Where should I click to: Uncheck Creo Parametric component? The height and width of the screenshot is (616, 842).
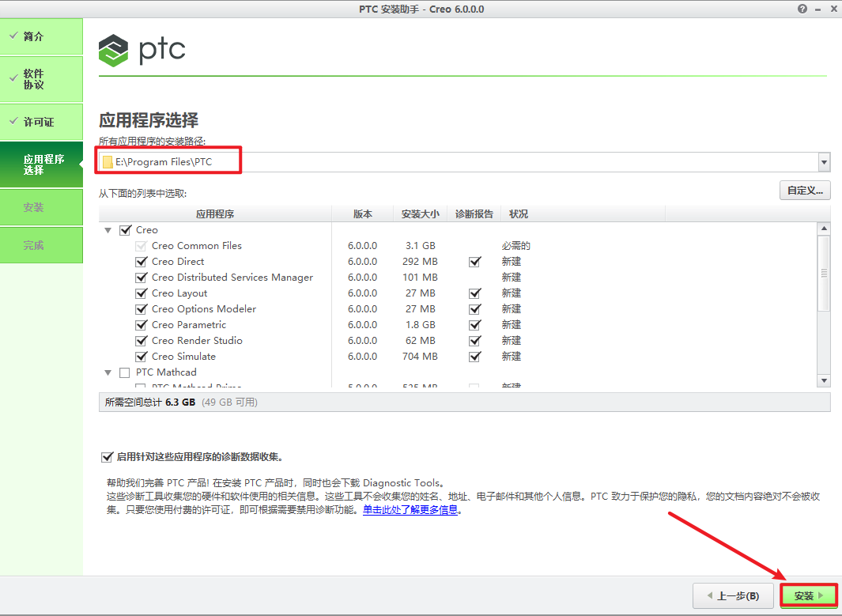pos(141,324)
